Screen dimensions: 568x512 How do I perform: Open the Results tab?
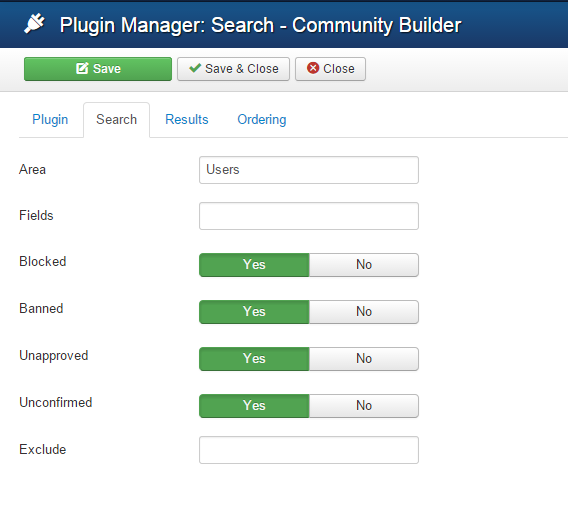(x=187, y=120)
